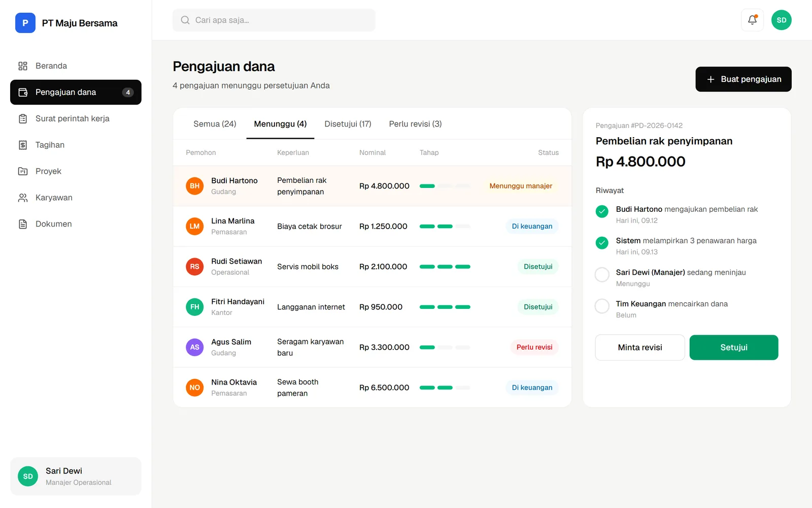Click the check icon beside Budi Hartono mengajukan

tap(602, 211)
